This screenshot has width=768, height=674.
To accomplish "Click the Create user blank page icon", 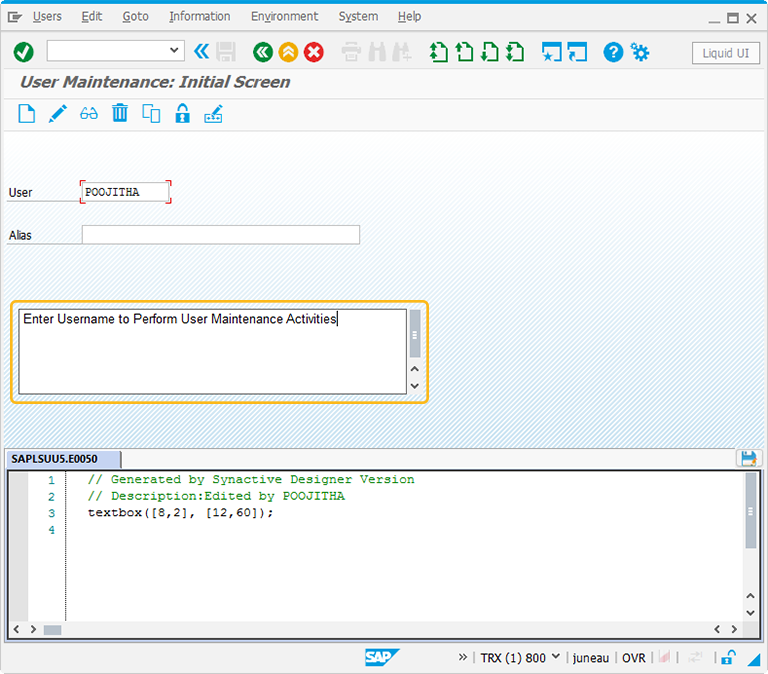I will (x=26, y=114).
